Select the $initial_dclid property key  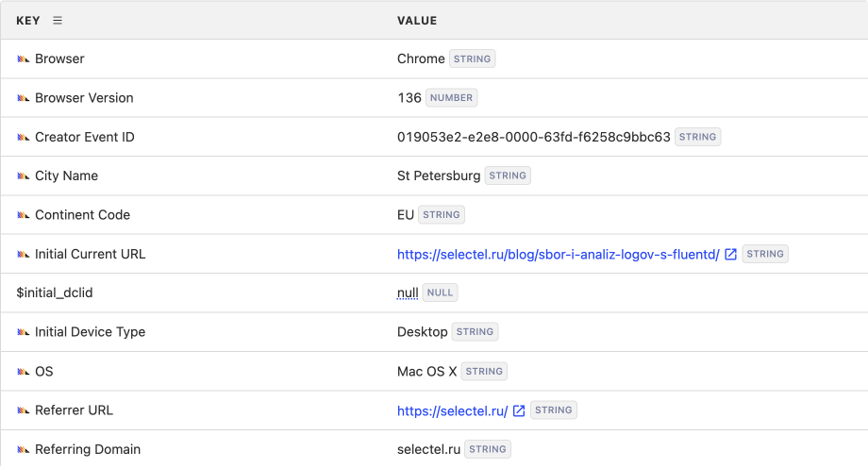(x=55, y=293)
